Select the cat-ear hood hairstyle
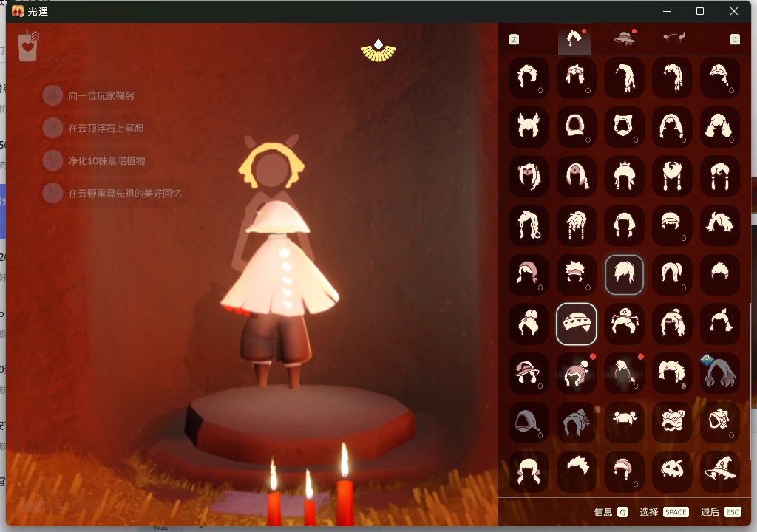Viewport: 757px width, 532px height. (x=624, y=127)
